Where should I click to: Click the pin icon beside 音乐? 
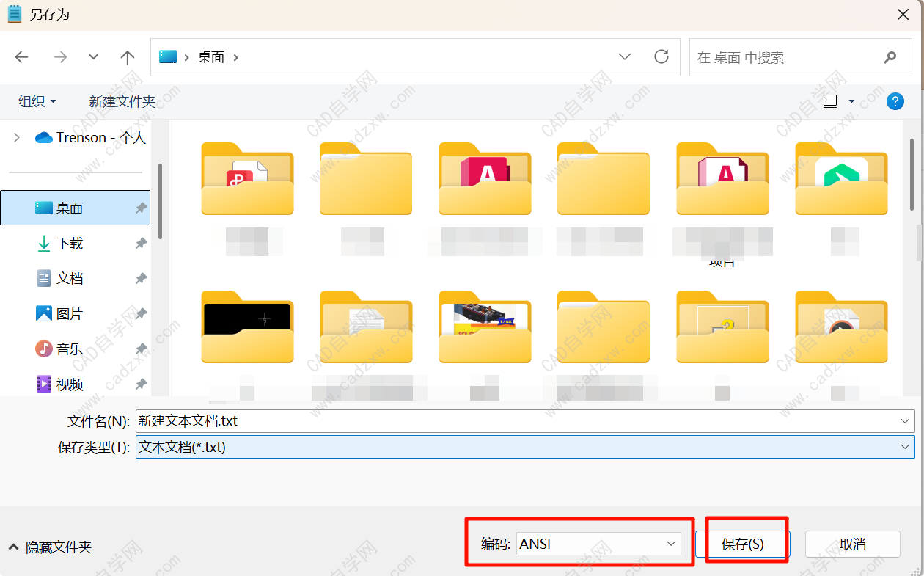[x=141, y=349]
